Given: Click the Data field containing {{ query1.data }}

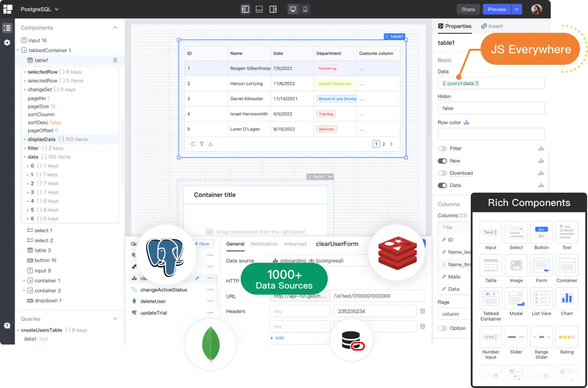Looking at the screenshot, I should (491, 83).
